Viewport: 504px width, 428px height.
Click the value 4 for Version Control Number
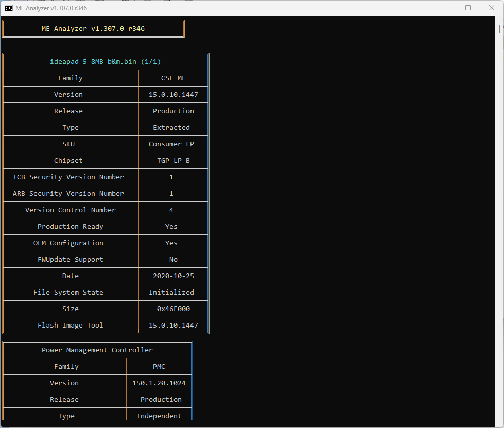tap(171, 210)
